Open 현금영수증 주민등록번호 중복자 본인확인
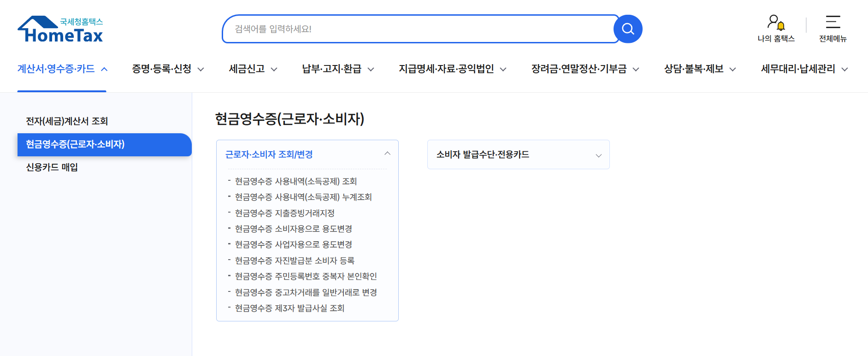This screenshot has height=356, width=868. [306, 276]
